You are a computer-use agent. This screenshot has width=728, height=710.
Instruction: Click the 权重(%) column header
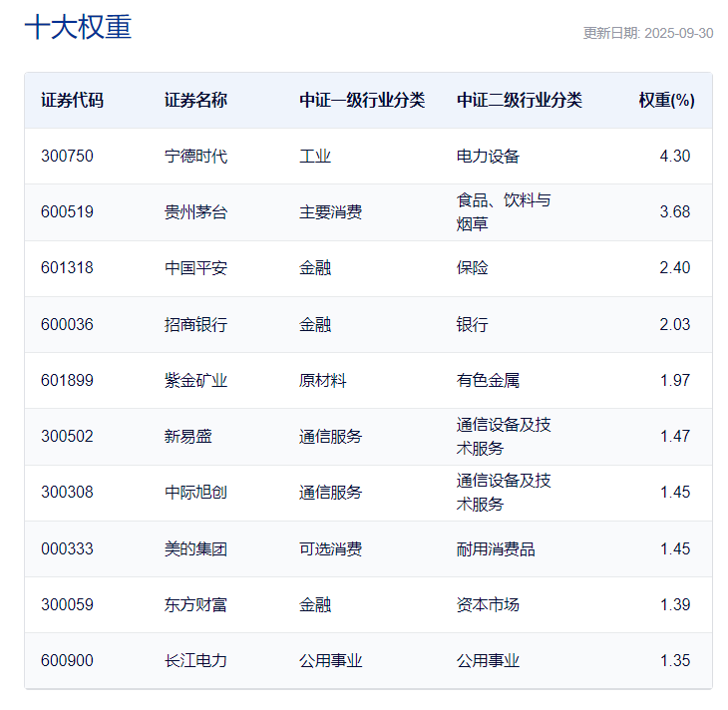click(x=667, y=101)
